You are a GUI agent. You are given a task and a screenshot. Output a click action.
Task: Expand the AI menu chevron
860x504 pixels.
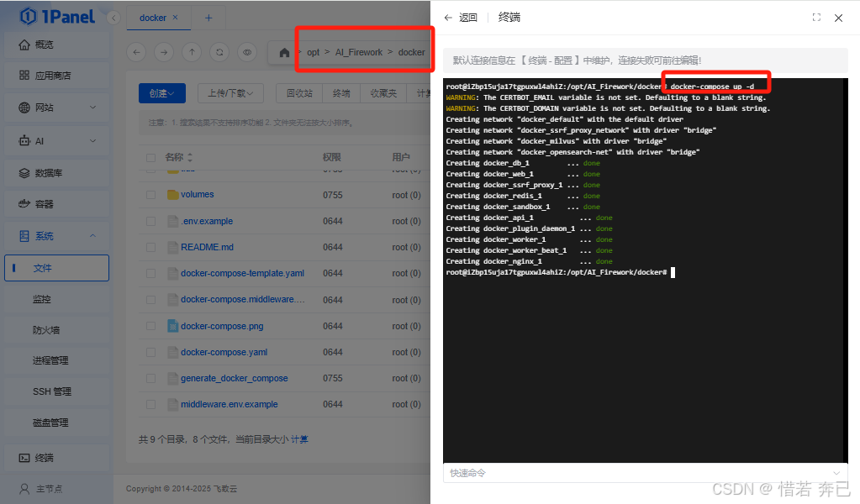(92, 141)
